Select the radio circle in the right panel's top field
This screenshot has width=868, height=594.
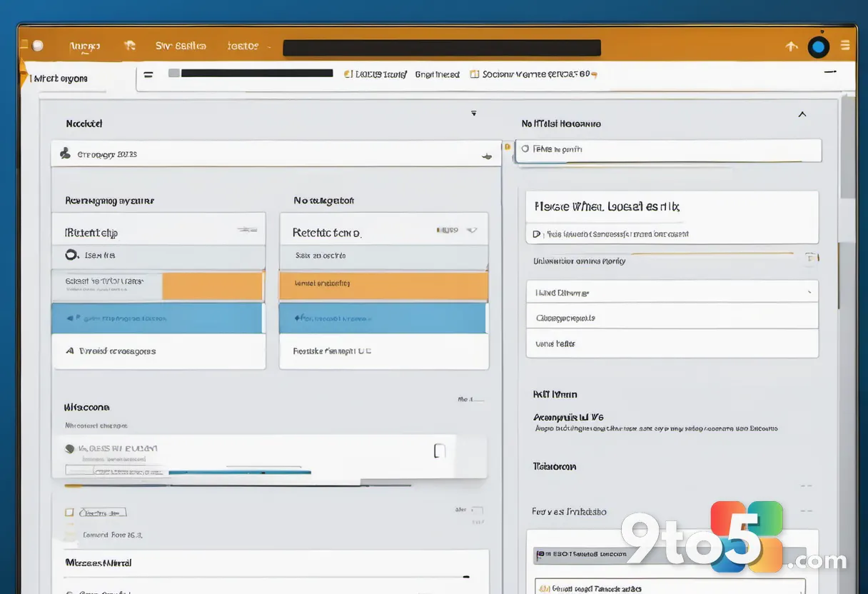(525, 149)
